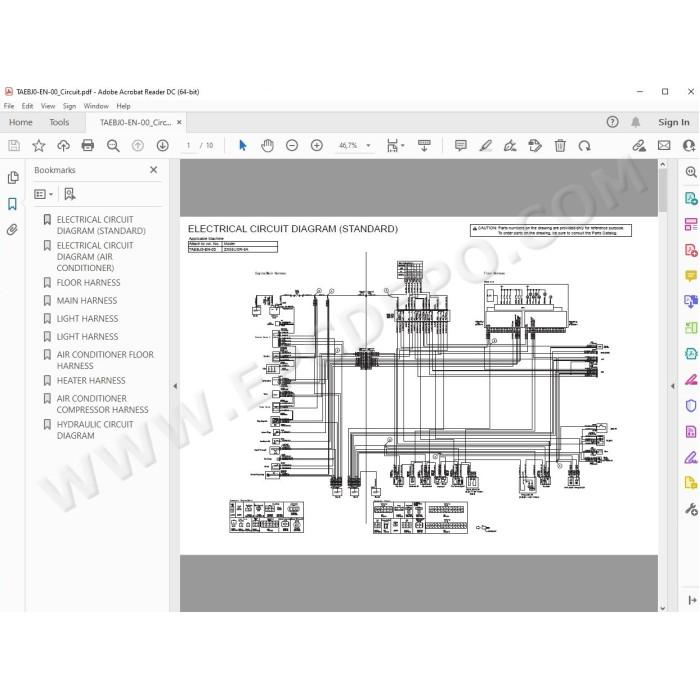
Task: Go to the previous page
Action: point(138,146)
